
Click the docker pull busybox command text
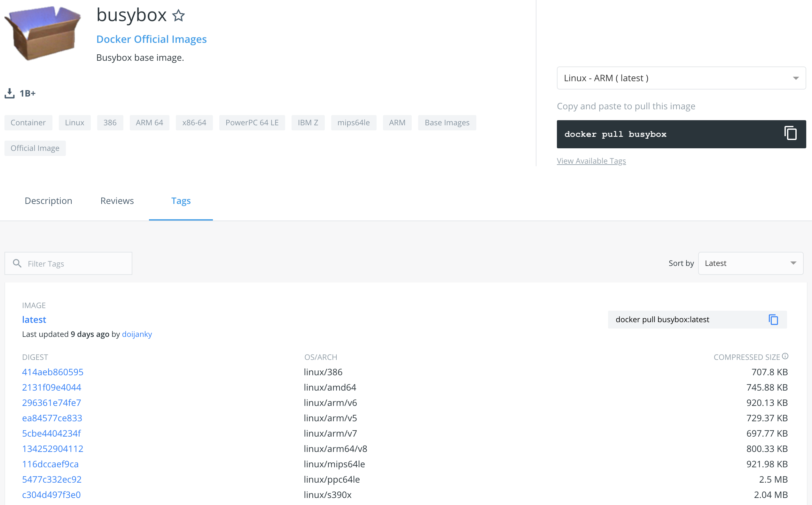(615, 134)
